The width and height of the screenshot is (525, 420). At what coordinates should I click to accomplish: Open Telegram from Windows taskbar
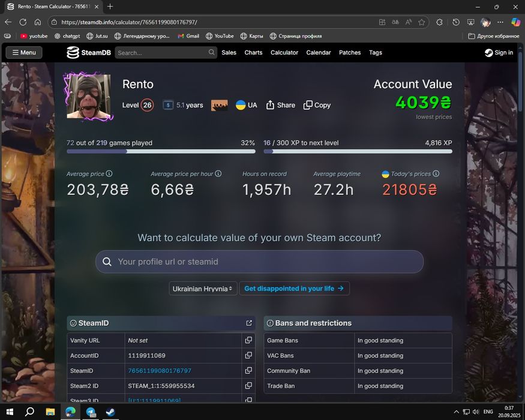point(91,412)
